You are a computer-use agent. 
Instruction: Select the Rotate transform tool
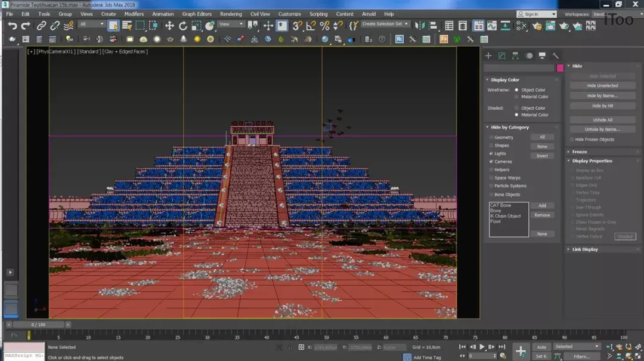(183, 25)
